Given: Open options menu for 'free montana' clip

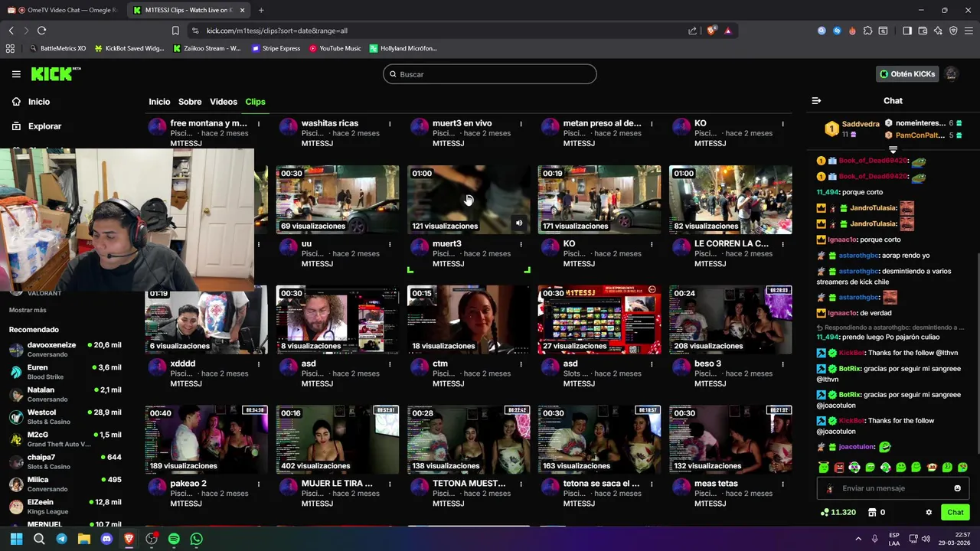Looking at the screenshot, I should pos(259,123).
